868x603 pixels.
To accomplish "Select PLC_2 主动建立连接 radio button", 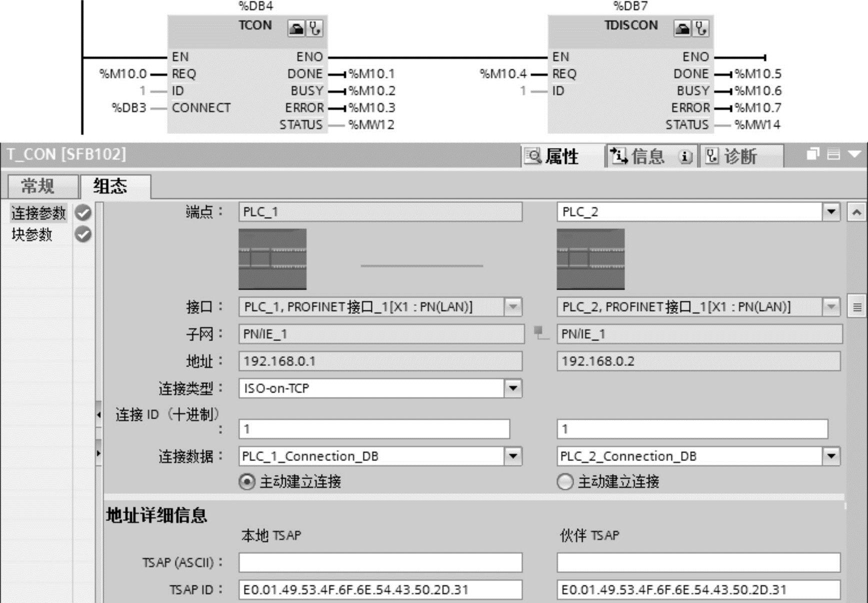I will pyautogui.click(x=565, y=482).
